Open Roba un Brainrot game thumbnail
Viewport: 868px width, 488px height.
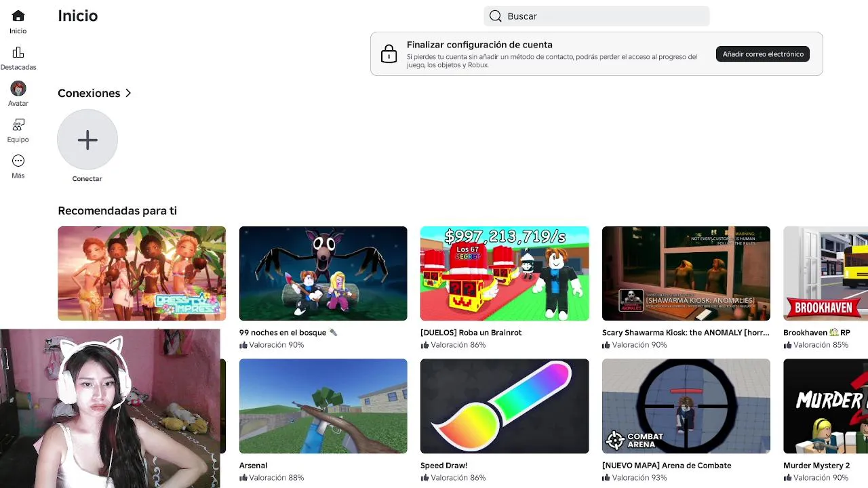click(x=505, y=273)
